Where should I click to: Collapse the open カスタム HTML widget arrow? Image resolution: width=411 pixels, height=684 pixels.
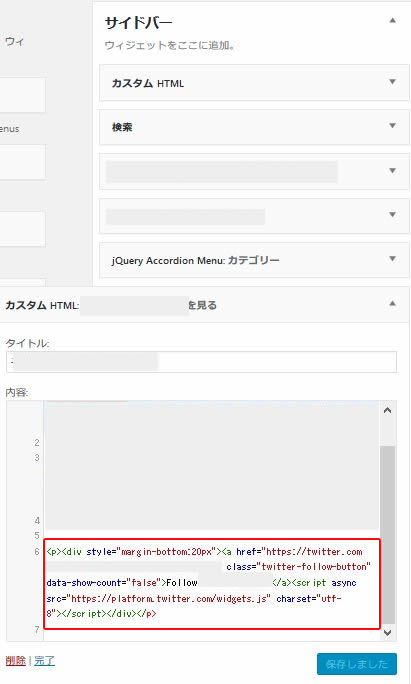393,303
